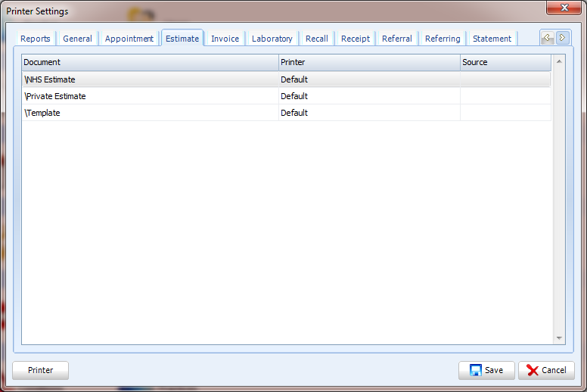Close the Printer Settings window
Viewport: 587px width, 392px height.
click(564, 8)
